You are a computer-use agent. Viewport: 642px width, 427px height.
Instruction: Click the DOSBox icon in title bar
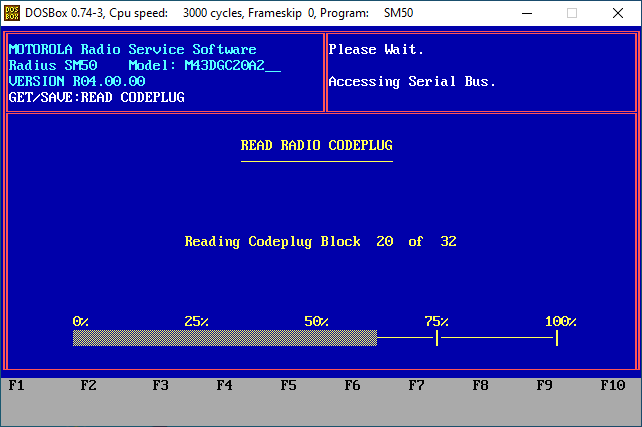(11, 13)
